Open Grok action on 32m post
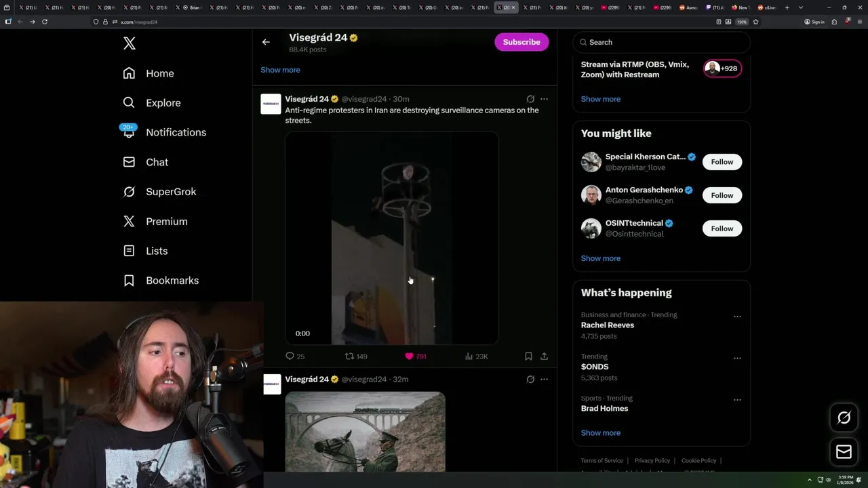Image resolution: width=868 pixels, height=488 pixels. point(530,380)
